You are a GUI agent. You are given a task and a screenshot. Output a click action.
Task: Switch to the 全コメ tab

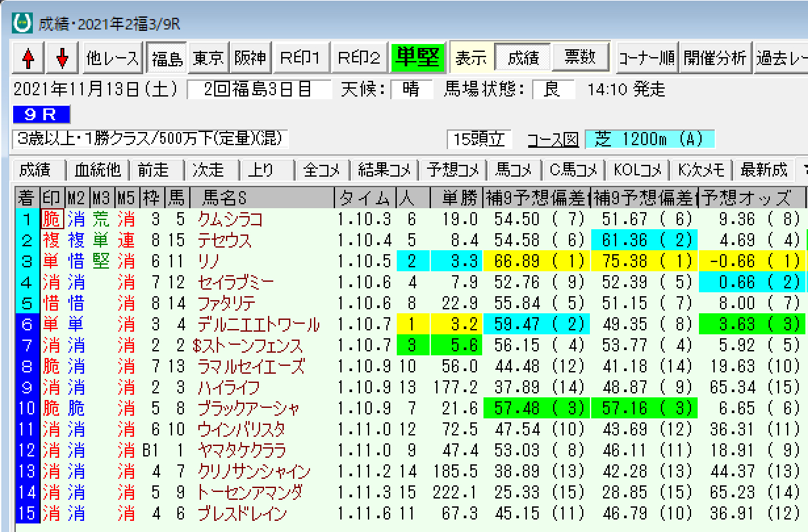(322, 169)
